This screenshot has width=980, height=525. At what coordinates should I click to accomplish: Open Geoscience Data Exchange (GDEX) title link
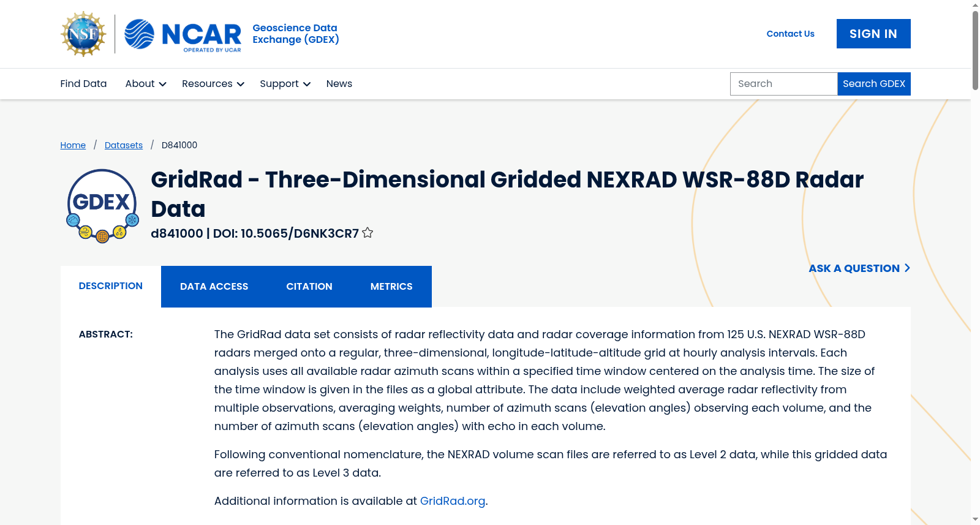point(296,34)
